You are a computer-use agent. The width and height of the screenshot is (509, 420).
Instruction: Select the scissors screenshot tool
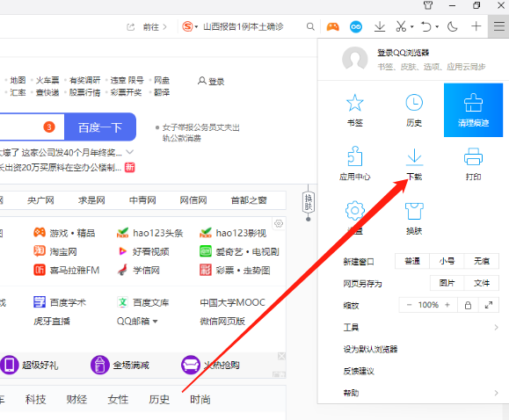tap(401, 26)
